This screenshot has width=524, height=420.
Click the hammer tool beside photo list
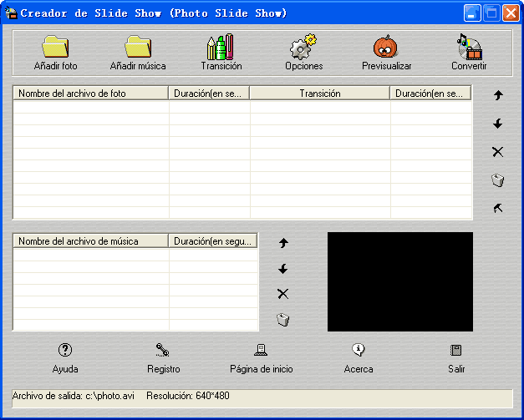[498, 209]
